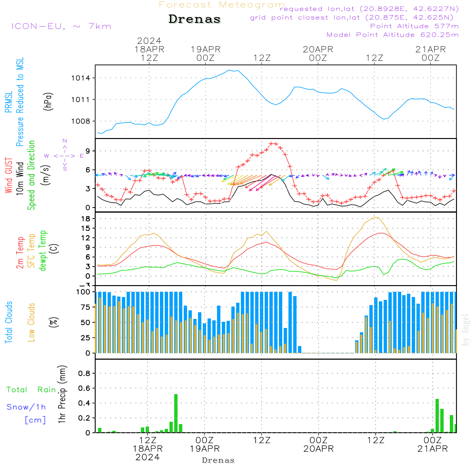
Task: Click the orange "Low Clouds" label
Action: (x=31, y=322)
